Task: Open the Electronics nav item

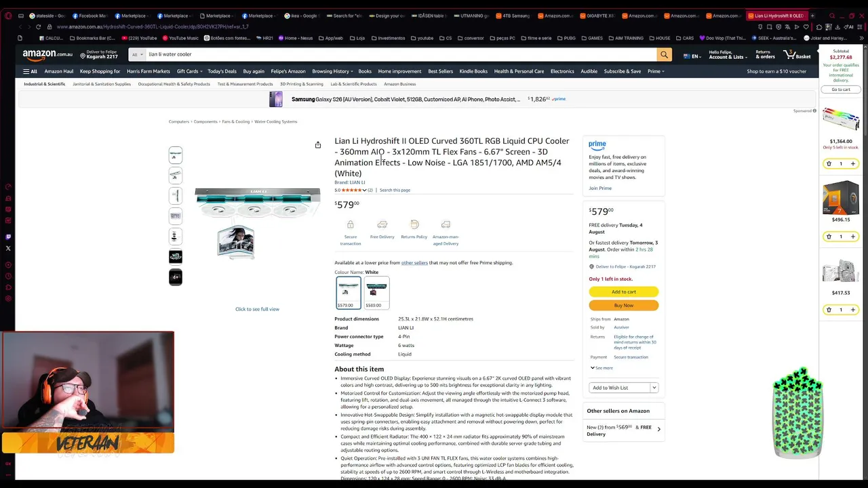Action: click(x=562, y=71)
